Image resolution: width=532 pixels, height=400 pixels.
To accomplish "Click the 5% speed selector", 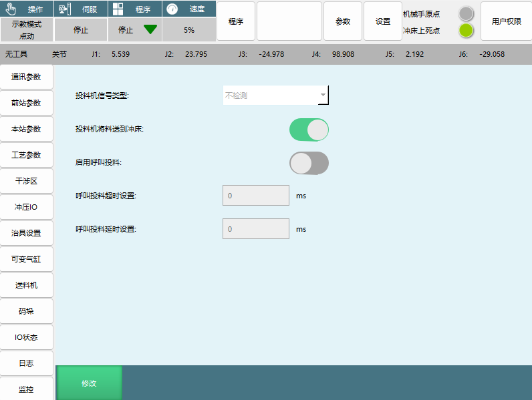I will pyautogui.click(x=189, y=30).
